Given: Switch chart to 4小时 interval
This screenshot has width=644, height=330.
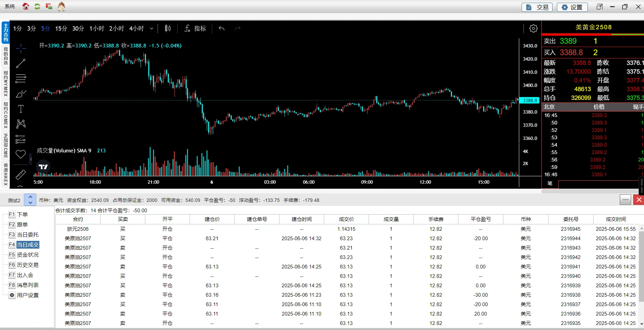Looking at the screenshot, I should 137,29.
